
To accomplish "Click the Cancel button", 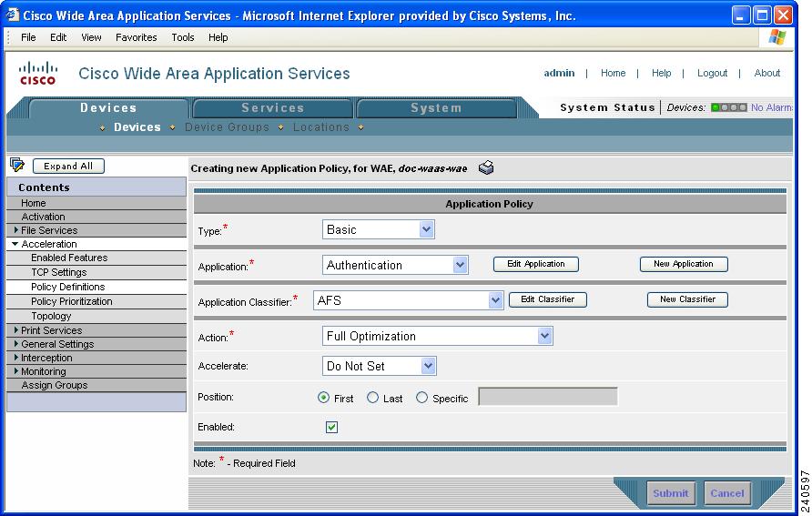I will [727, 493].
